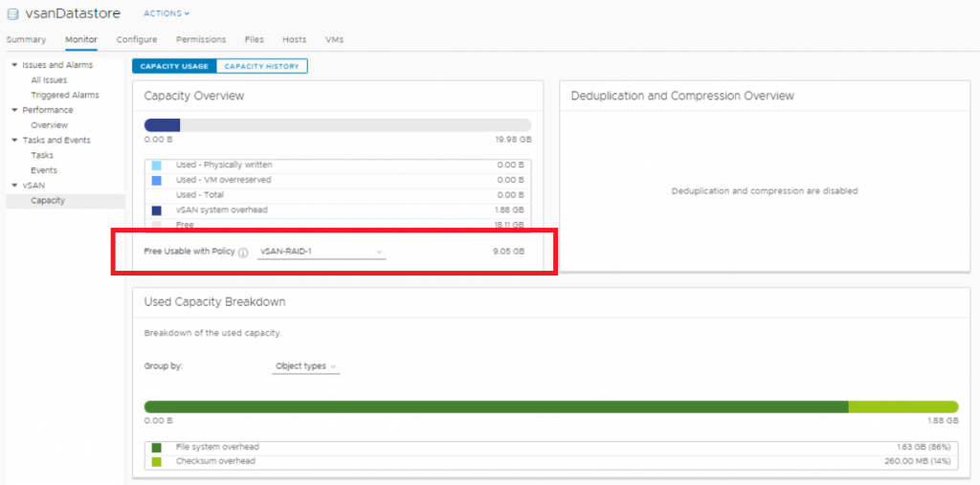Open the VMs tab

point(334,39)
